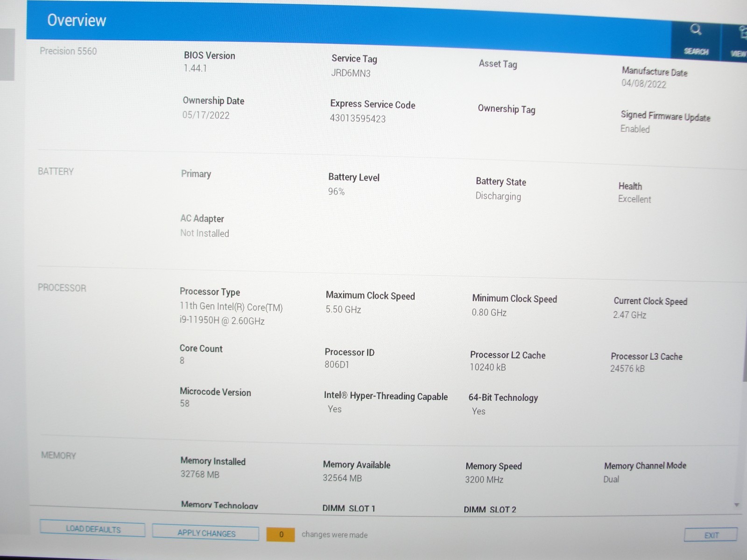Select Core Count value 8

click(182, 360)
